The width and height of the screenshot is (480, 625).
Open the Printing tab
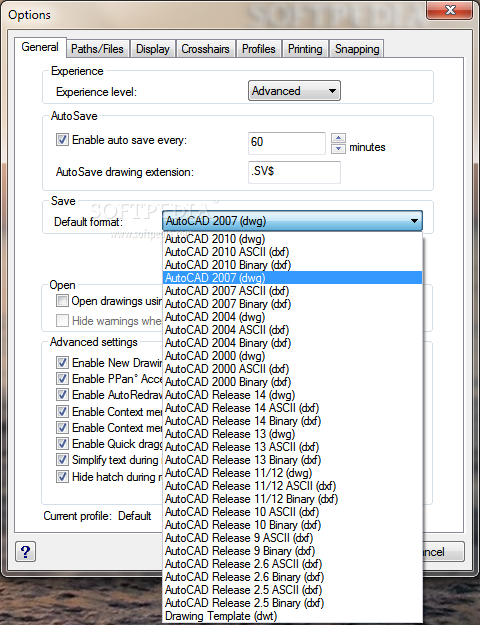point(305,49)
